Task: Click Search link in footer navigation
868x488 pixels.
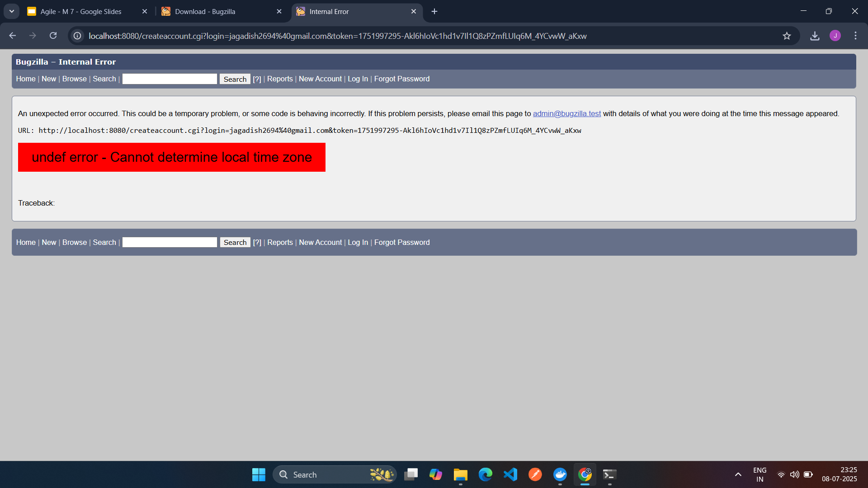Action: pyautogui.click(x=104, y=242)
